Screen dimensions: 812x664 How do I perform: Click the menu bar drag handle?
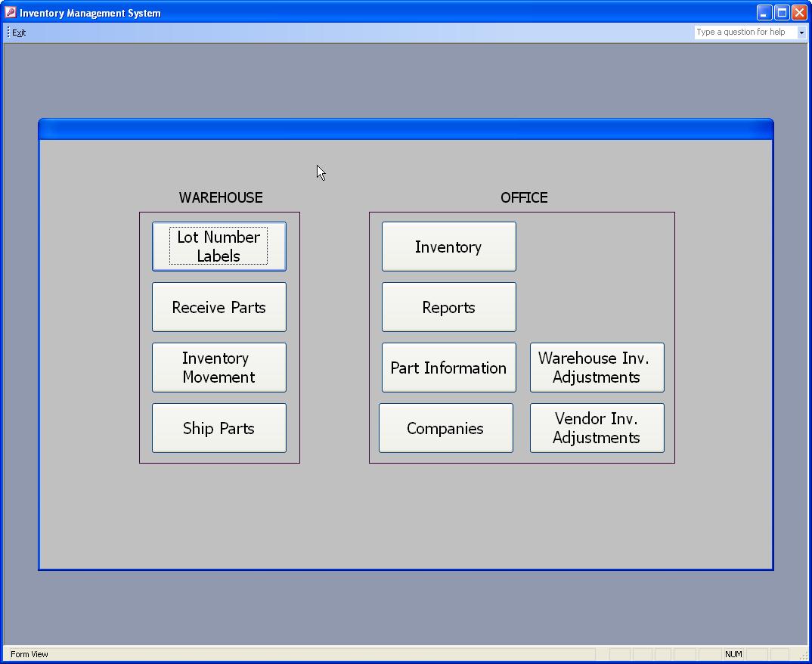8,33
